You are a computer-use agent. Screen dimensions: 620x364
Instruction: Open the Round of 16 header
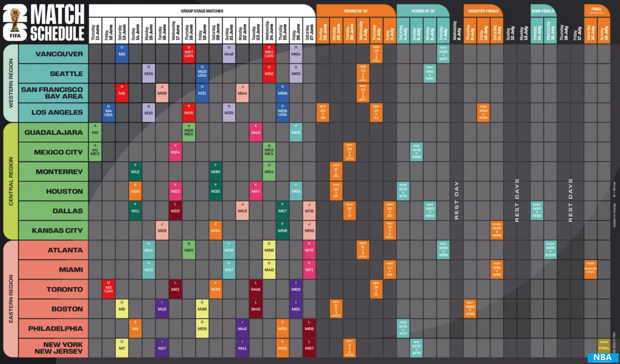click(423, 11)
